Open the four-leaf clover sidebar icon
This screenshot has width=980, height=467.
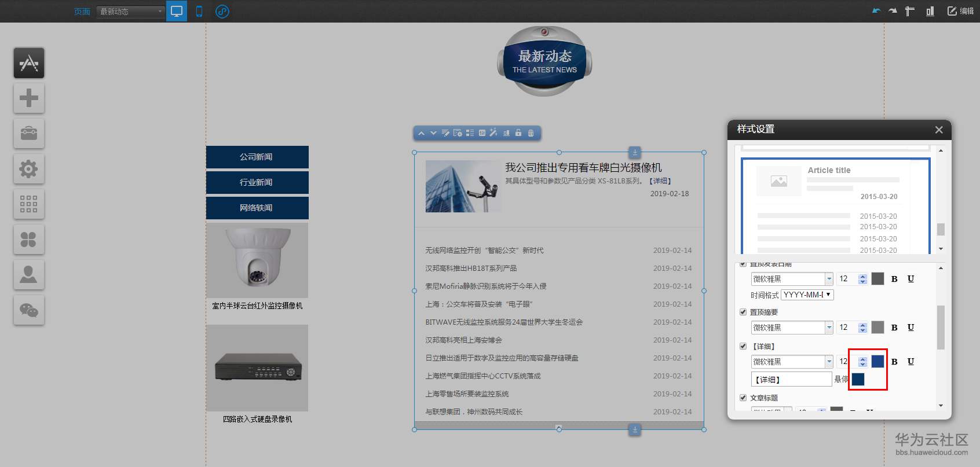click(29, 240)
